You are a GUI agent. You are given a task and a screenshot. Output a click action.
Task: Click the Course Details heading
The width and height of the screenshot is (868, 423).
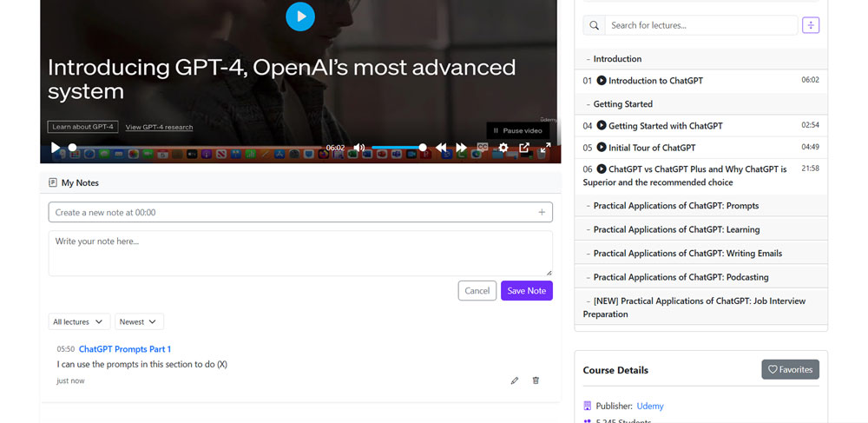[x=615, y=370]
